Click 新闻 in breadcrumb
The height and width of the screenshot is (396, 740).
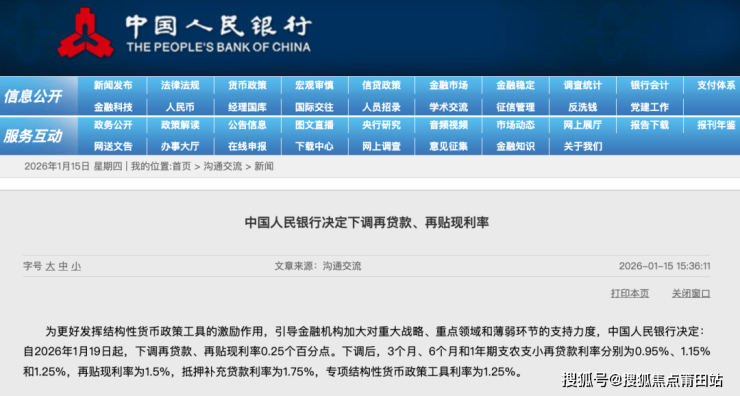coord(264,167)
